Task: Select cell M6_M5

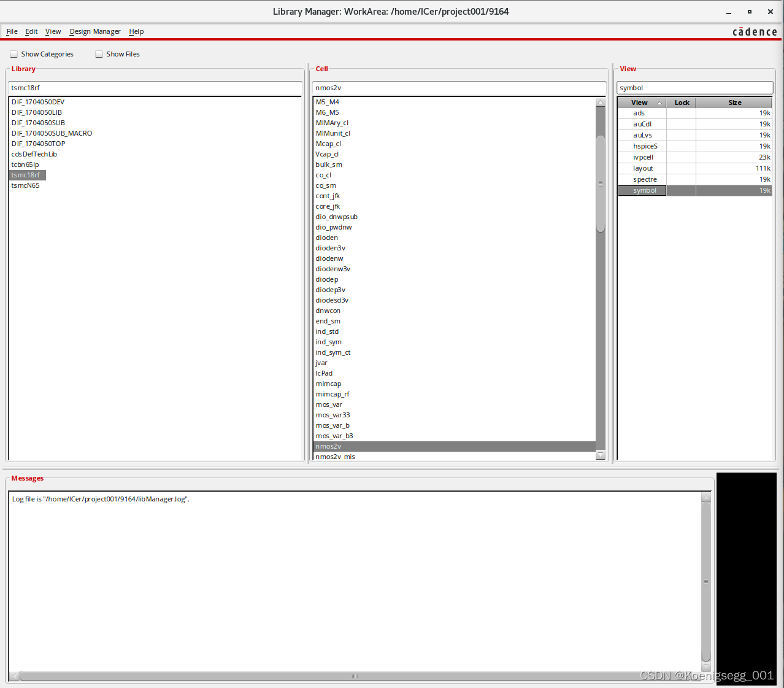Action: coord(327,112)
